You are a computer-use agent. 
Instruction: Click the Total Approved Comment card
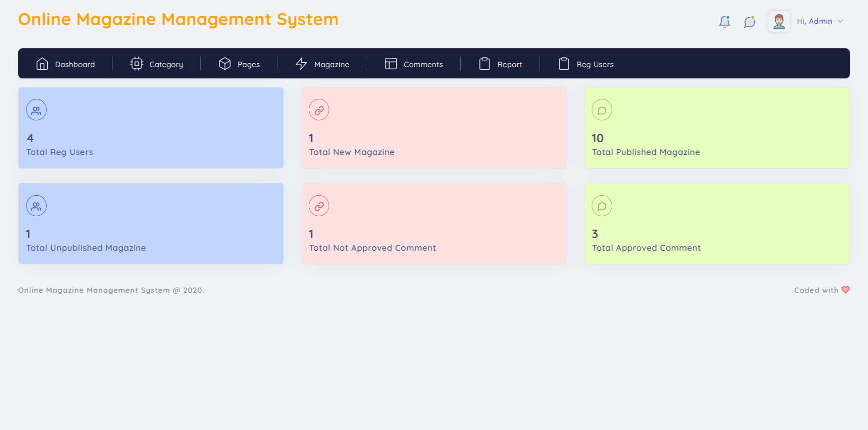click(716, 223)
